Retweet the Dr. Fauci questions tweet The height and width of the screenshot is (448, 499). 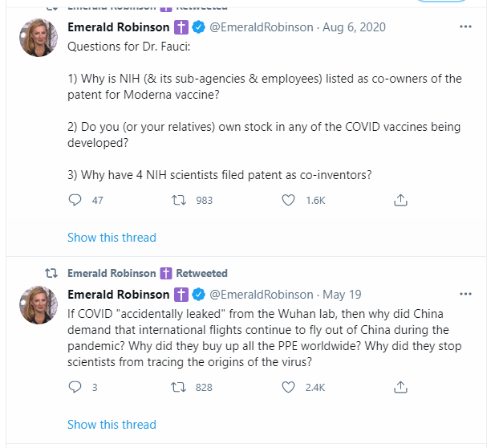(181, 200)
